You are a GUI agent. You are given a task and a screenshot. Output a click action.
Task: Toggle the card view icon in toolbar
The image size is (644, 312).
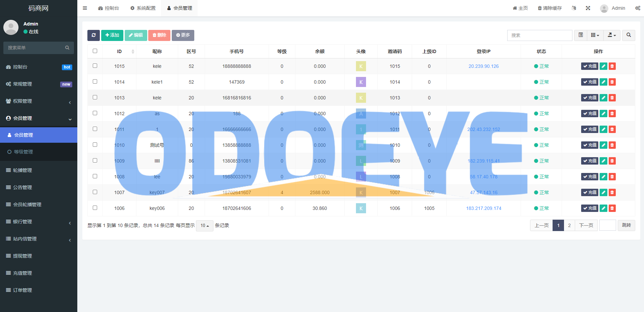[580, 35]
